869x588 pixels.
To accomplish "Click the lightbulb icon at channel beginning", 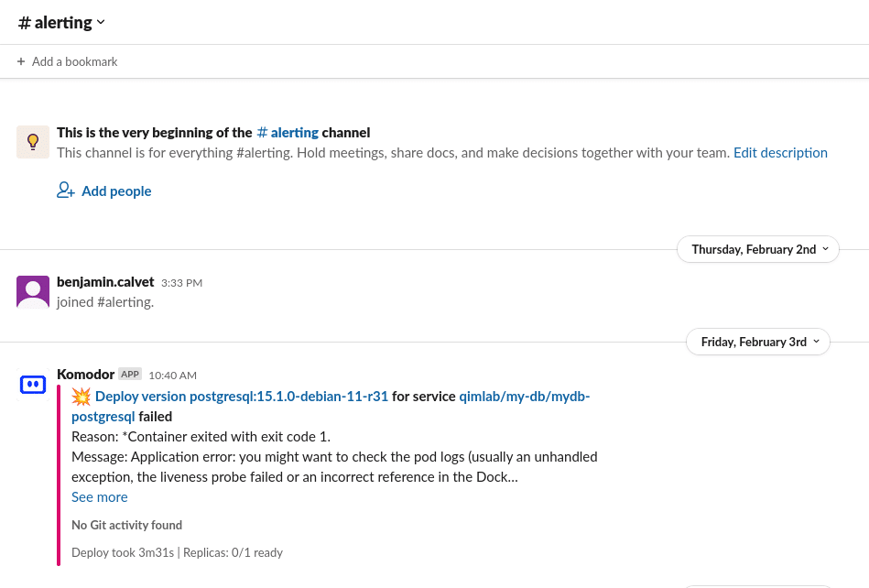I will point(33,142).
